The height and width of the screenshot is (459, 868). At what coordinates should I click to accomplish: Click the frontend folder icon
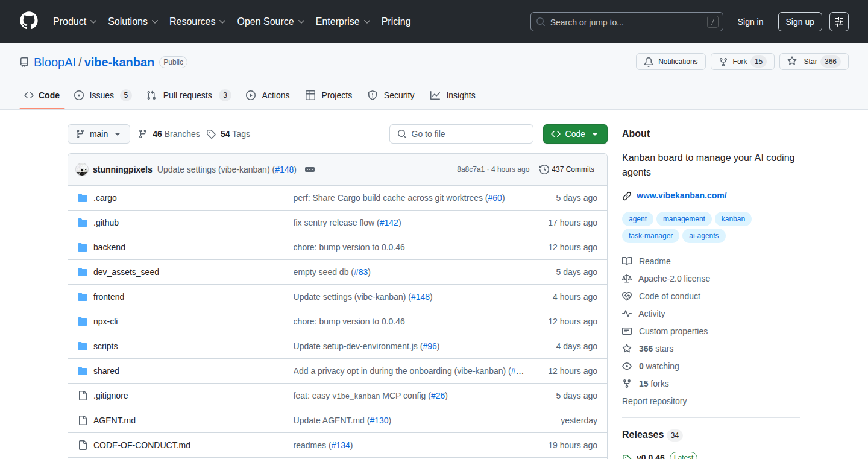coord(83,297)
